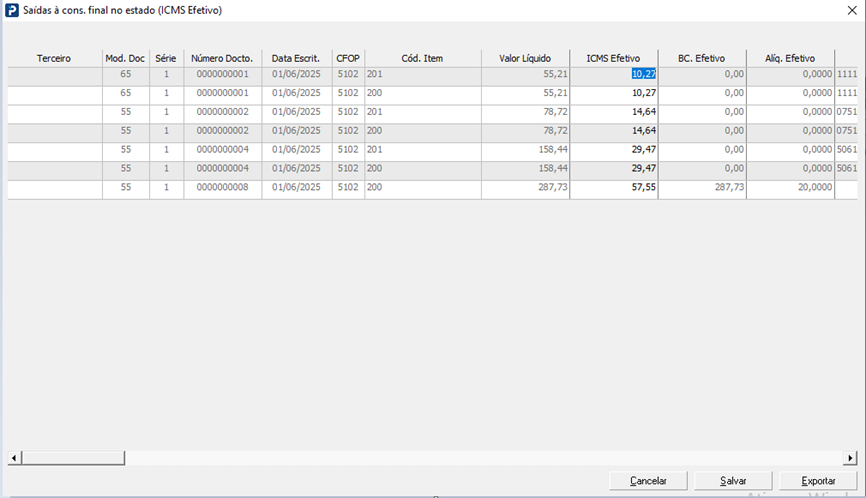Click Cód. Item 200 in document 0000000008 row

423,187
